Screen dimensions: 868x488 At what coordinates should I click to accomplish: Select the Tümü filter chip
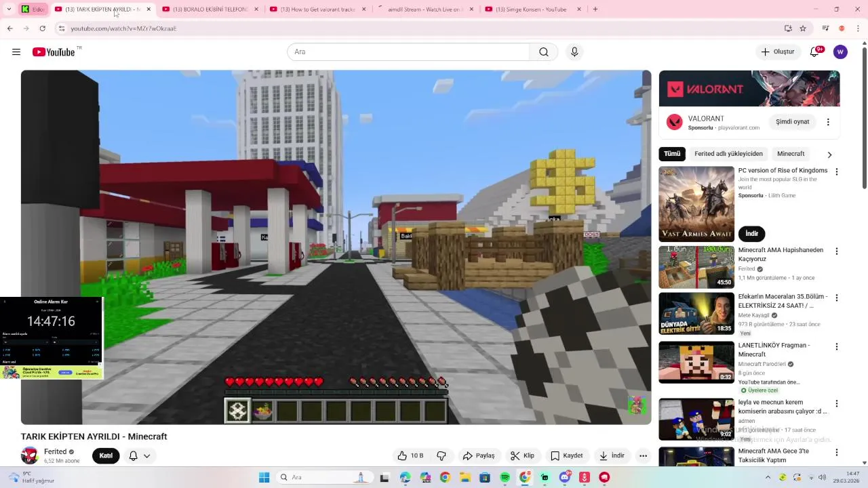pyautogui.click(x=672, y=154)
